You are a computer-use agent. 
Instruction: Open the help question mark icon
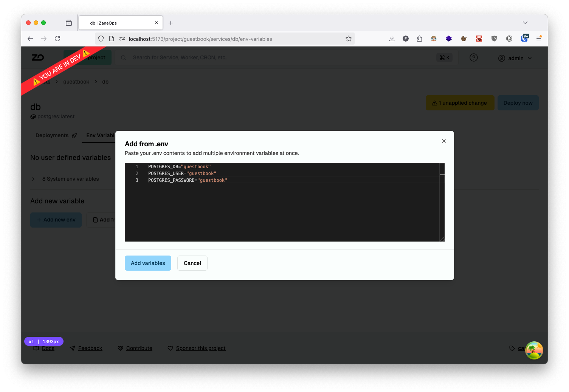tap(474, 57)
